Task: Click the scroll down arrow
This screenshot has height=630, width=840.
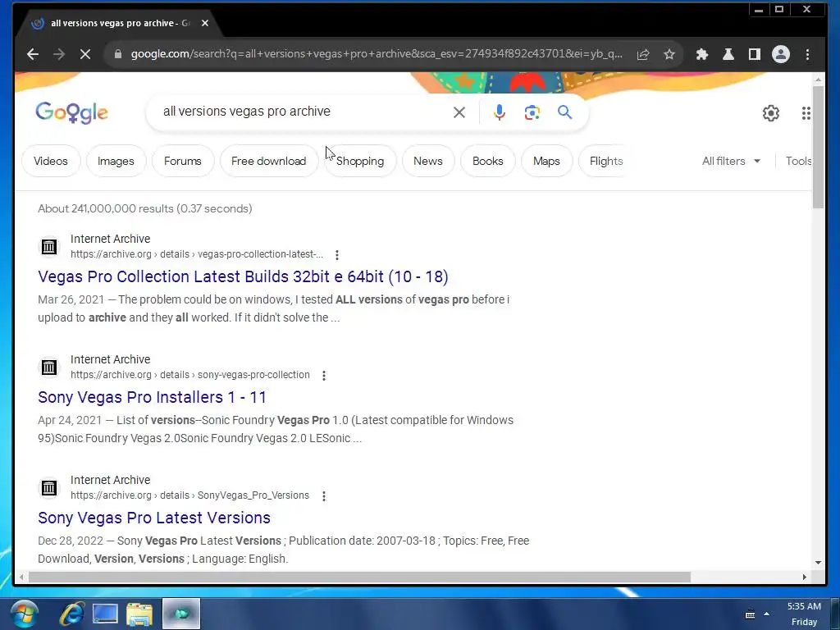Action: point(818,563)
